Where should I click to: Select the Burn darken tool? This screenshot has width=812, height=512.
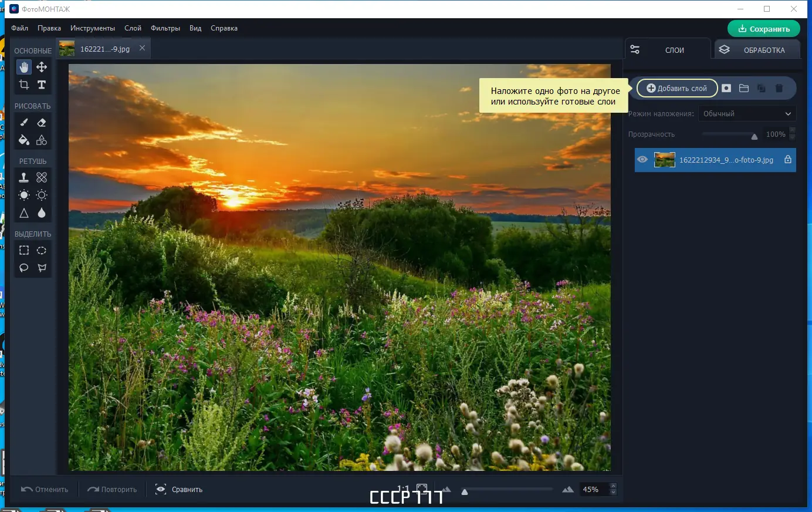coord(42,195)
